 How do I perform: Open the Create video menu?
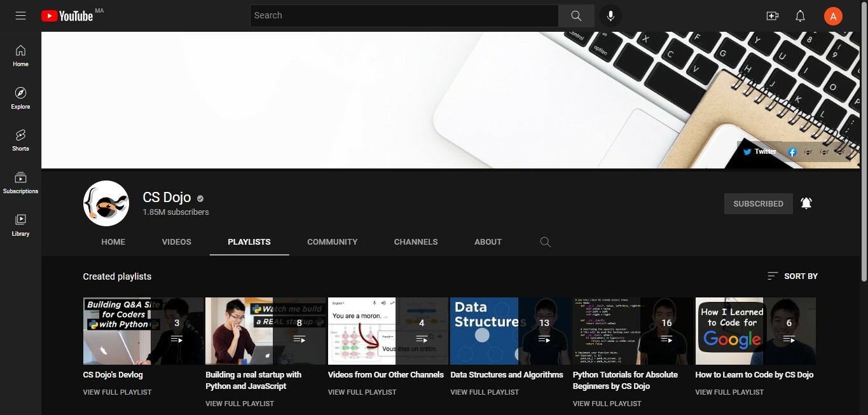pos(773,16)
